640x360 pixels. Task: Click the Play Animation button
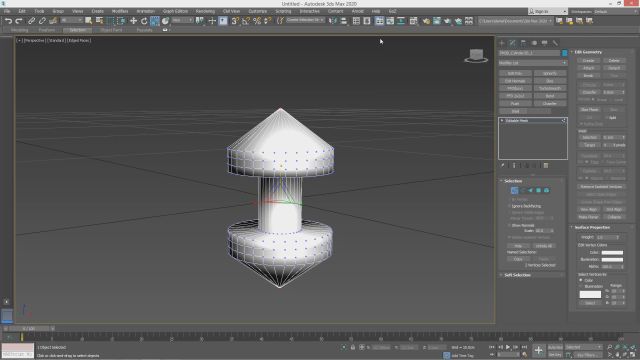[508, 347]
